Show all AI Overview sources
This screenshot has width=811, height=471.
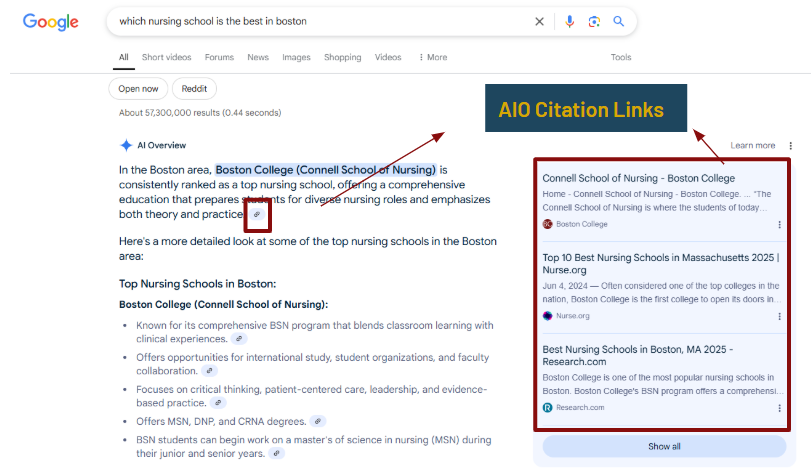tap(664, 446)
